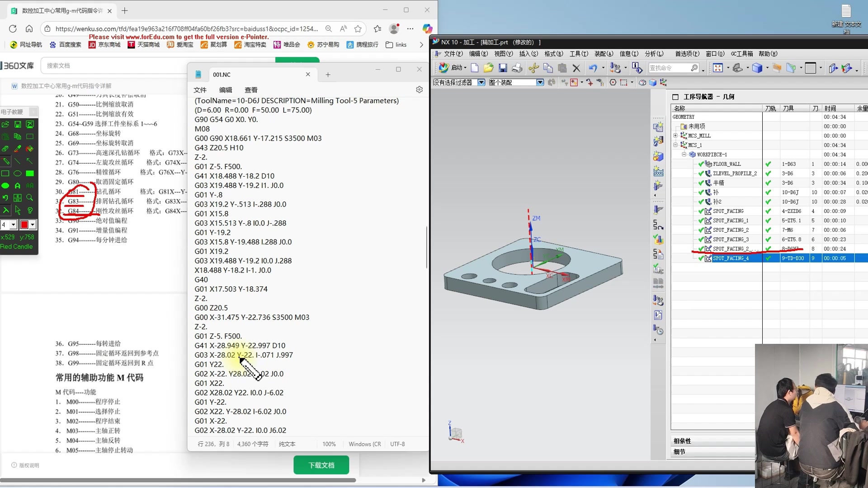Click the red pen color swatch

point(24,225)
